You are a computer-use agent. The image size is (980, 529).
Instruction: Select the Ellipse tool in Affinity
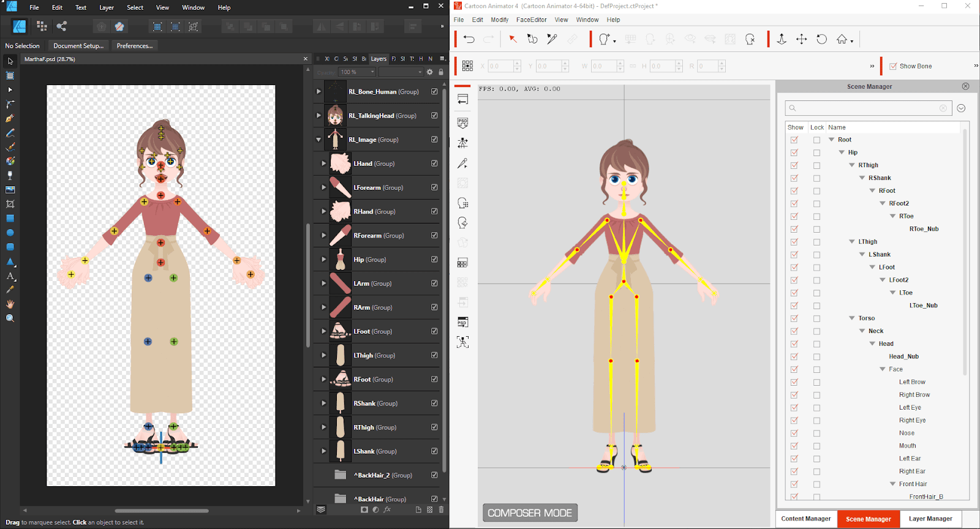point(10,233)
